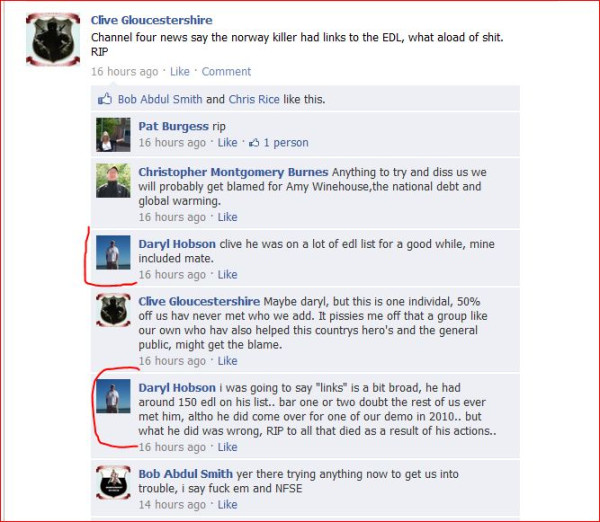Image resolution: width=600 pixels, height=522 pixels.
Task: Open Daryl Hobson's name on the "links" comment
Action: tap(177, 388)
